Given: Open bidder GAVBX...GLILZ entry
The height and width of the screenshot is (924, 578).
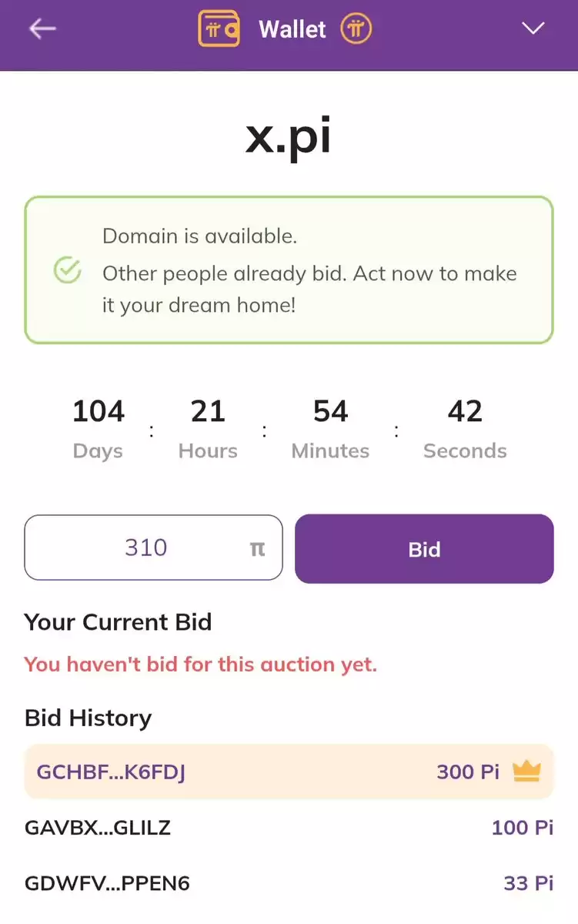Looking at the screenshot, I should [x=289, y=828].
